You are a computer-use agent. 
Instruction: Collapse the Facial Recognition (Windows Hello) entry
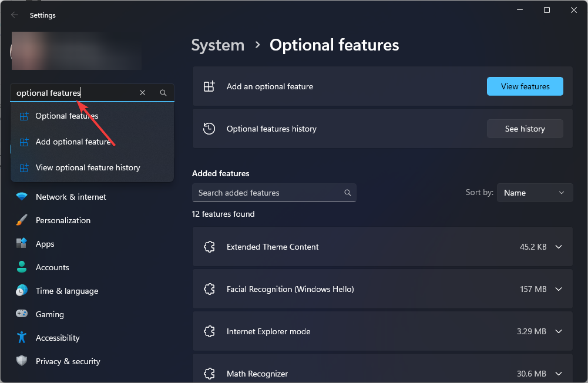coord(558,289)
